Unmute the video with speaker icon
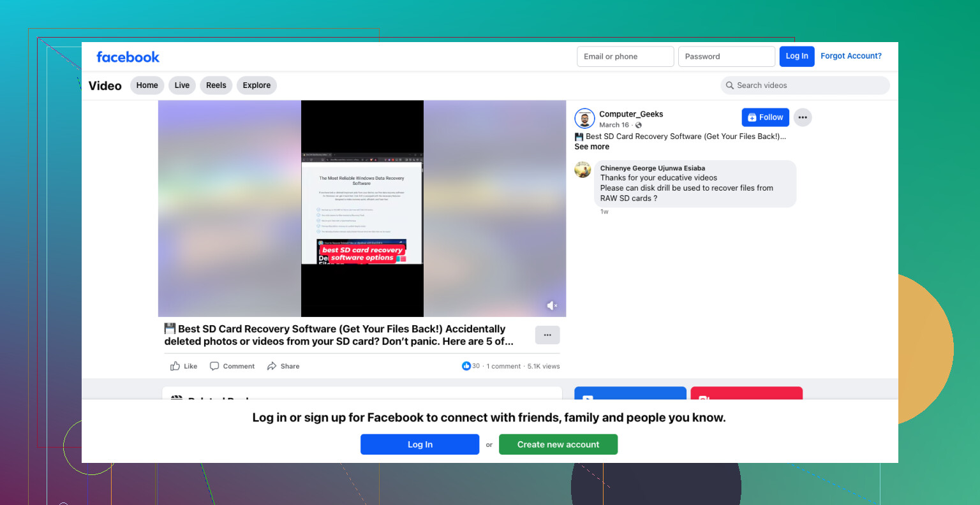This screenshot has width=980, height=505. click(552, 306)
